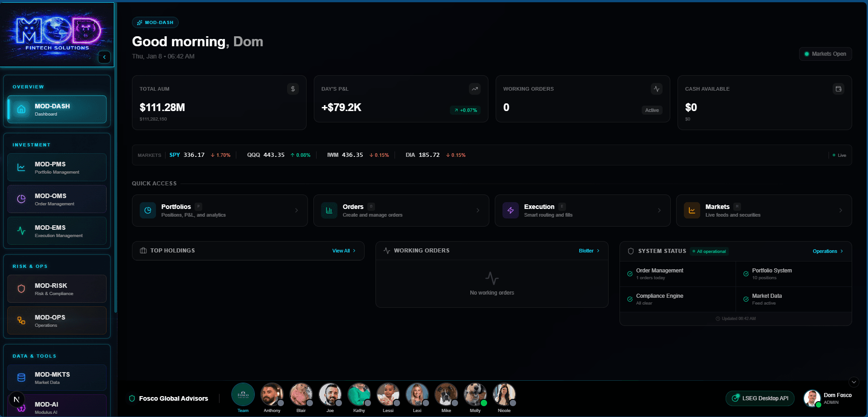Viewport: 868px width, 417px height.
Task: Click the wallet icon on Cash Available card
Action: pyautogui.click(x=839, y=89)
